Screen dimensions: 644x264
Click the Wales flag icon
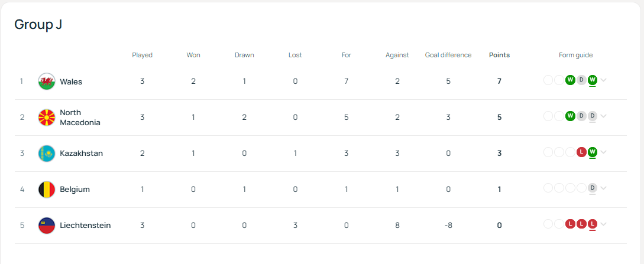(46, 82)
